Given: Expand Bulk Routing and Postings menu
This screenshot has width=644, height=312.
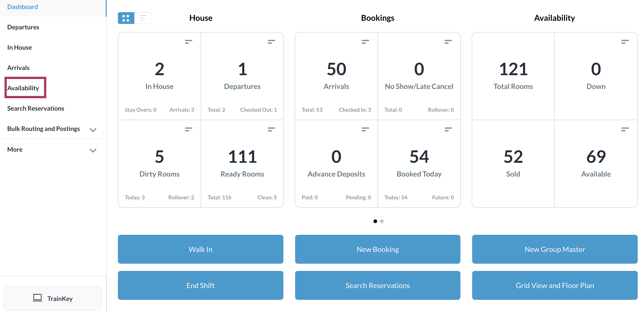Looking at the screenshot, I should pyautogui.click(x=93, y=130).
